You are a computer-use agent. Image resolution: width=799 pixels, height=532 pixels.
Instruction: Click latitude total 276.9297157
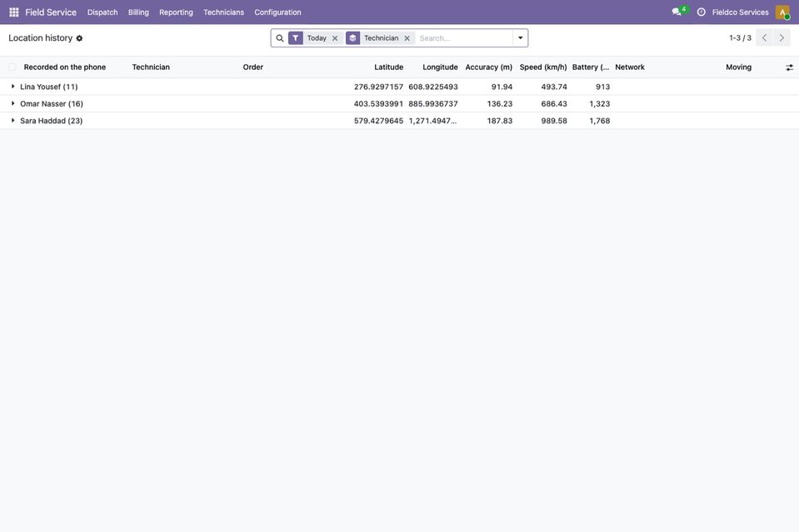pos(378,87)
